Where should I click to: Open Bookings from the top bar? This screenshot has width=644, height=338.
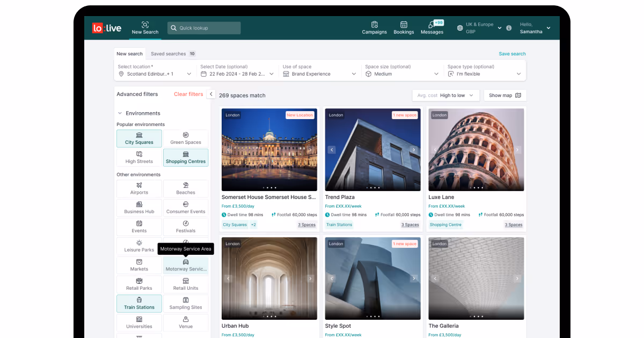click(404, 28)
